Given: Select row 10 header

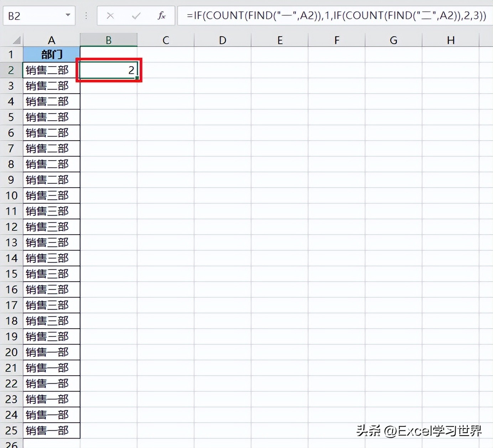Looking at the screenshot, I should (x=11, y=196).
